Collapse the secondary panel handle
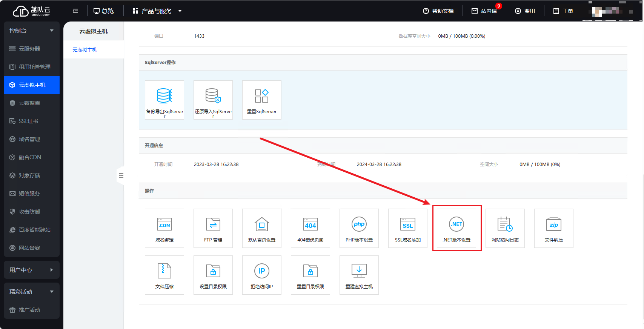 click(121, 175)
